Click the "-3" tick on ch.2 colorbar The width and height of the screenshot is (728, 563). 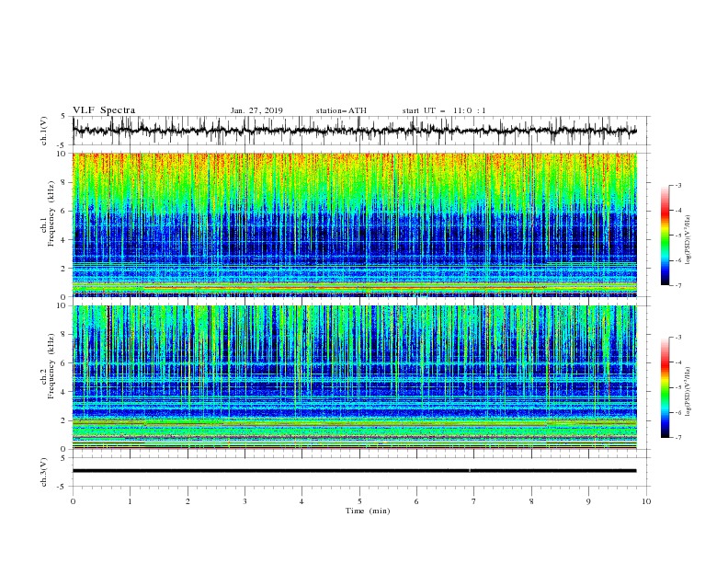pyautogui.click(x=677, y=338)
